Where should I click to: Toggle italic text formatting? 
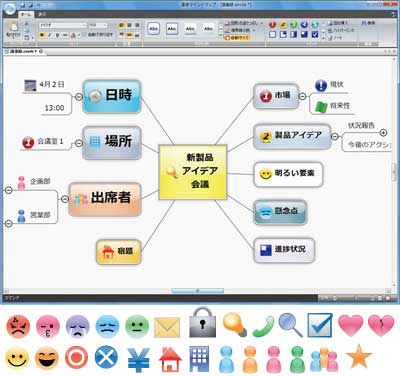[x=50, y=35]
